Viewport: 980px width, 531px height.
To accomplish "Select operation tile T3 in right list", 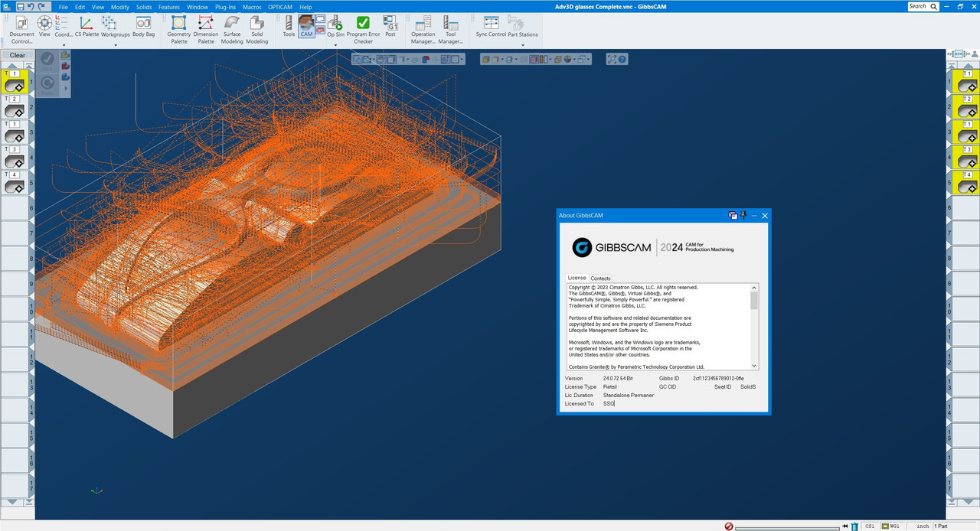I will coord(968,158).
